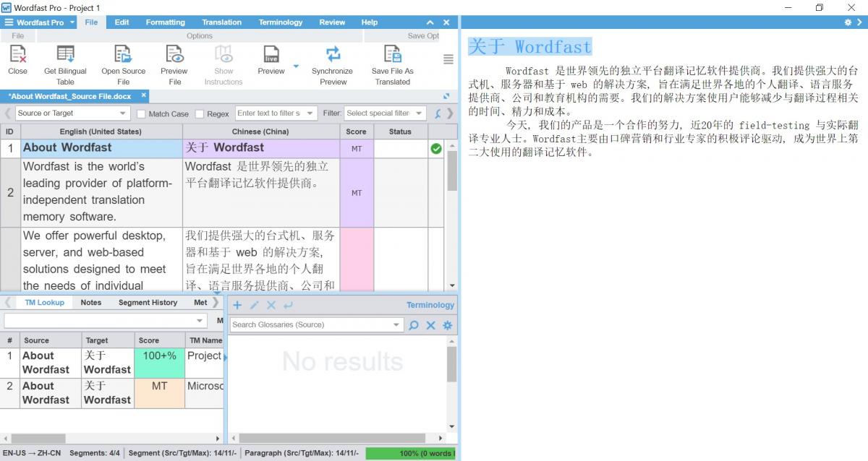Click the filter bar right arrow
868x461 pixels.
[451, 113]
